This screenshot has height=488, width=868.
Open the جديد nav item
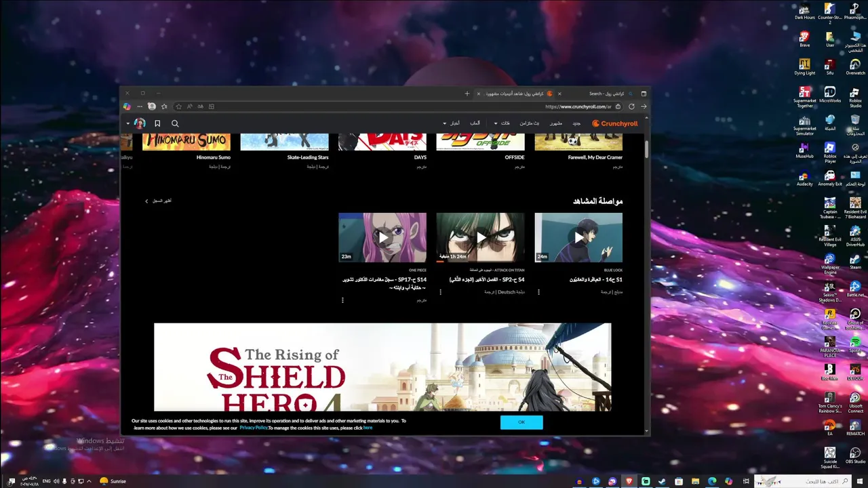[x=576, y=123]
